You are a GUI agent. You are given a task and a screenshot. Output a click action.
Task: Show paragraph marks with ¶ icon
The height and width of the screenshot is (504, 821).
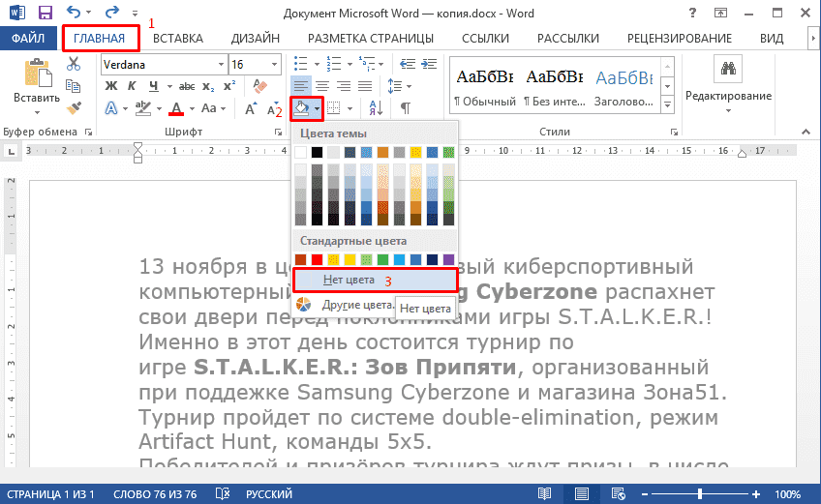(x=406, y=108)
